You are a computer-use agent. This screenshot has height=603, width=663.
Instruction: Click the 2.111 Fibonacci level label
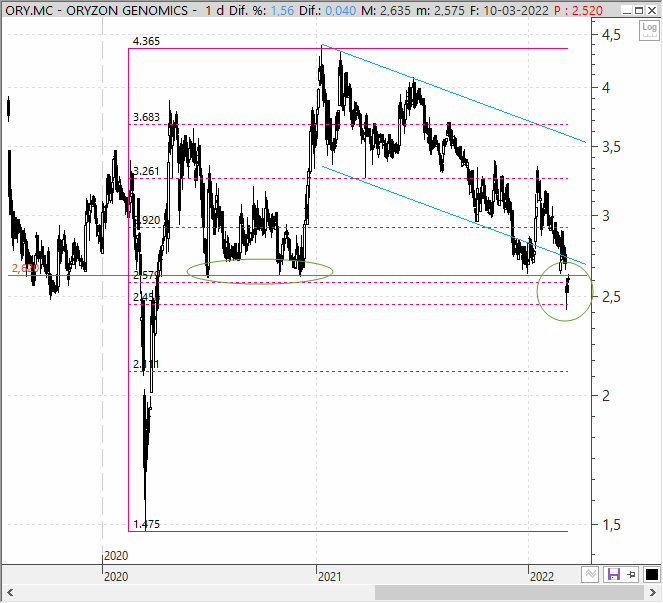146,365
